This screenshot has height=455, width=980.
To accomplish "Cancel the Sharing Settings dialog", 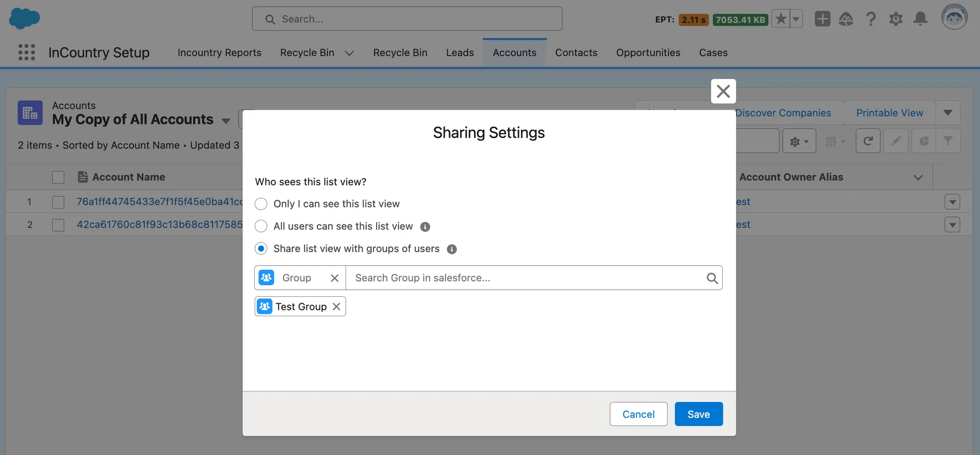I will click(638, 414).
